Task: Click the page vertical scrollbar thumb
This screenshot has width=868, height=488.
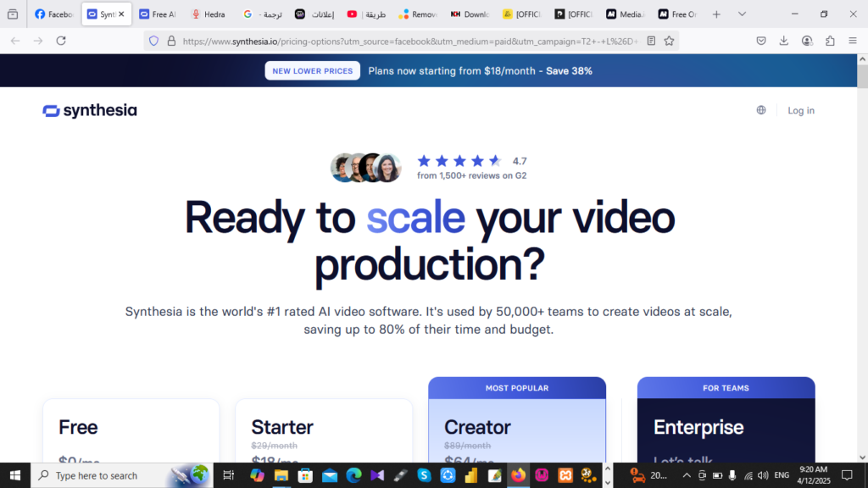Action: [x=862, y=75]
